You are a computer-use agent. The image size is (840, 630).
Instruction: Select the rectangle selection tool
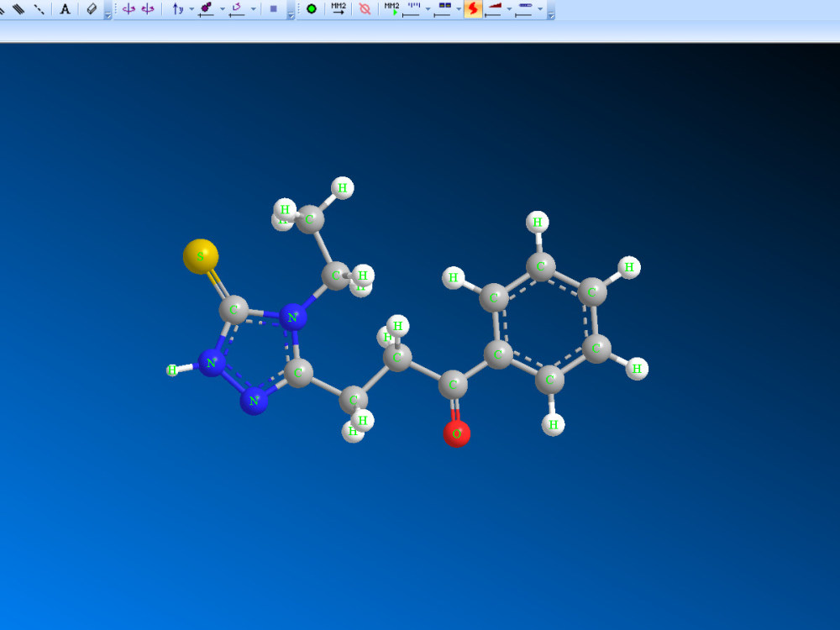[x=274, y=8]
